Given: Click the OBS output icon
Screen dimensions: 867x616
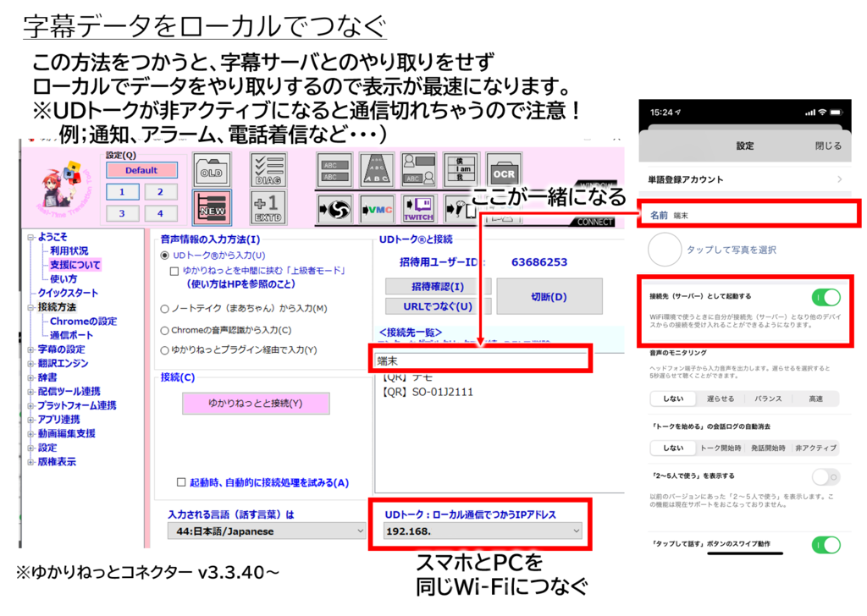Looking at the screenshot, I should 335,209.
